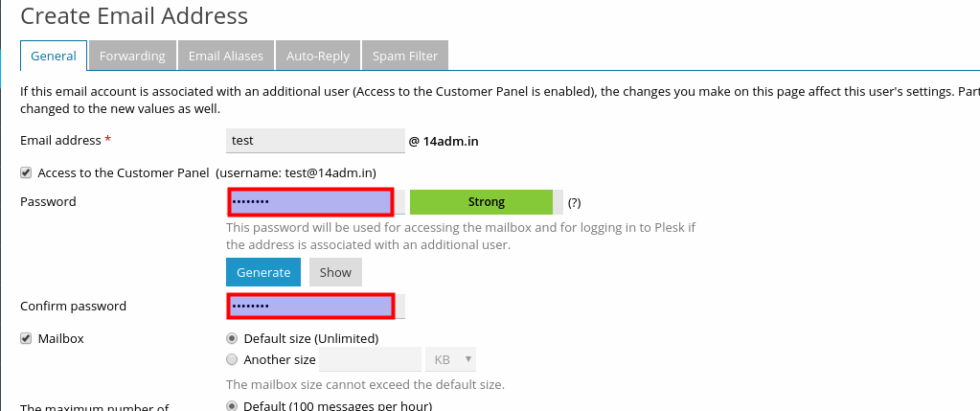This screenshot has height=411, width=980.
Task: Open the Email Aliases tab
Action: click(x=225, y=56)
